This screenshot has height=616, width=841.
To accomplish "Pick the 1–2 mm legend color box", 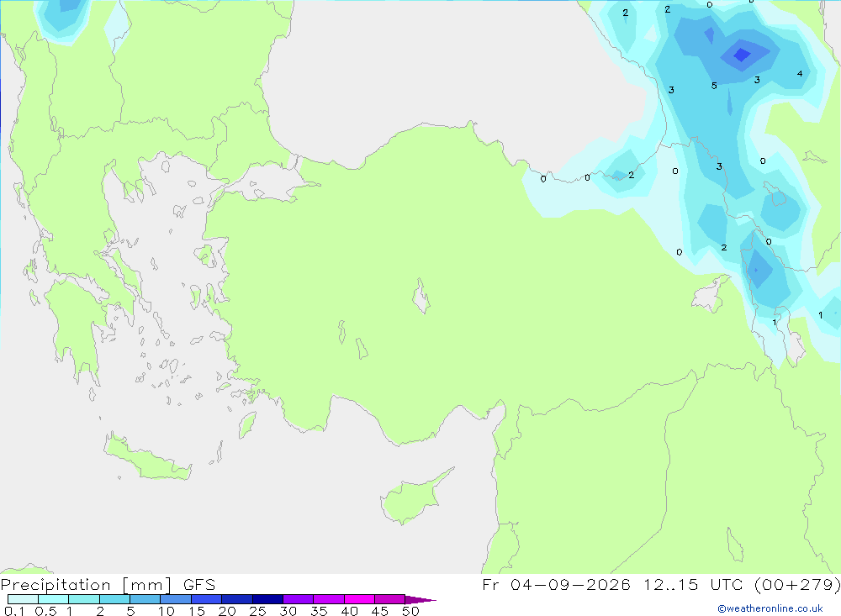I will click(84, 599).
